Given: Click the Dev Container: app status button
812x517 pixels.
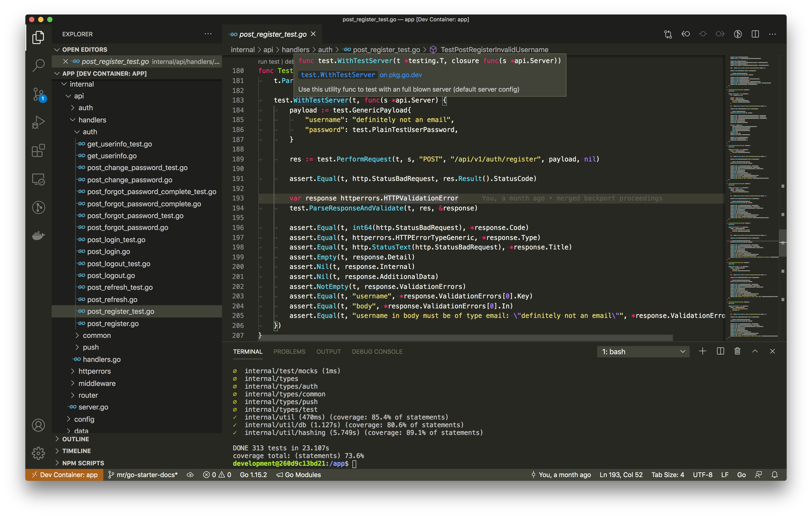Looking at the screenshot, I should 64,475.
